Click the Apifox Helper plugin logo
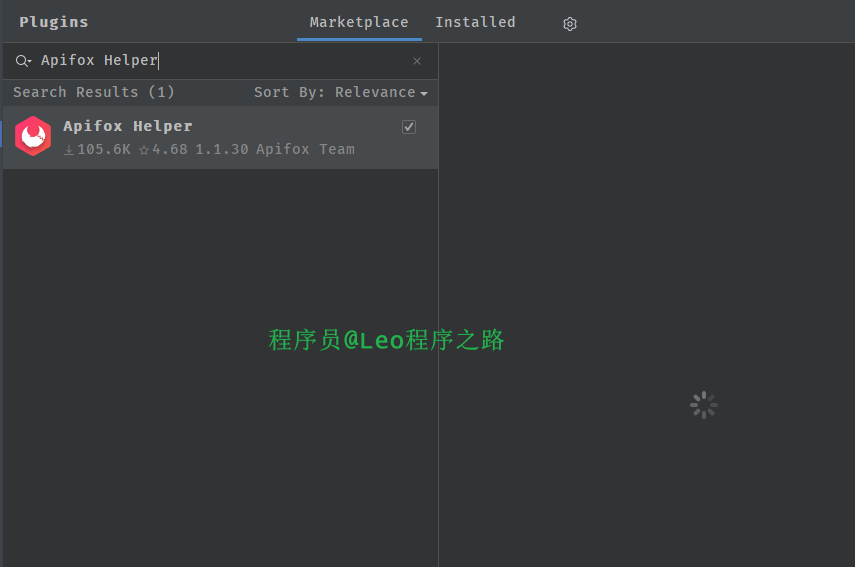 click(x=33, y=136)
